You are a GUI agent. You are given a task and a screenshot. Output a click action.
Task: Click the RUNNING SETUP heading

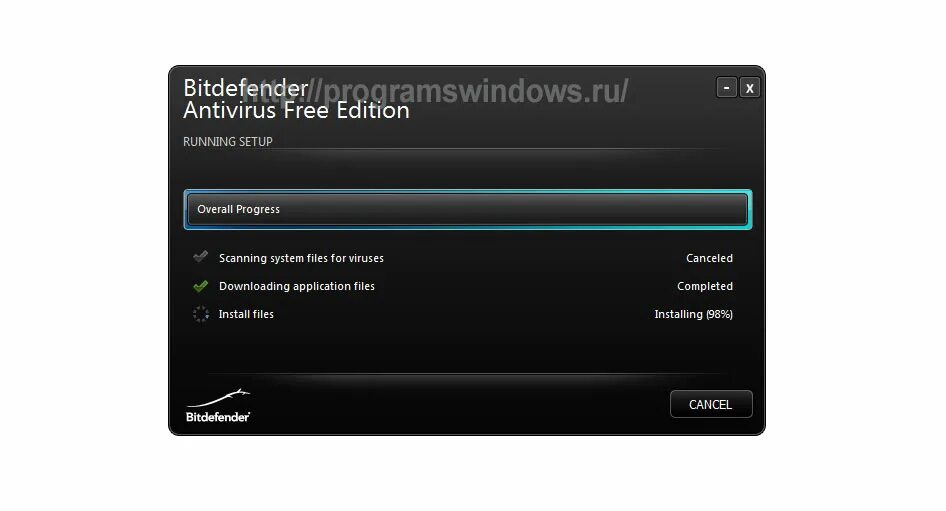pyautogui.click(x=228, y=141)
